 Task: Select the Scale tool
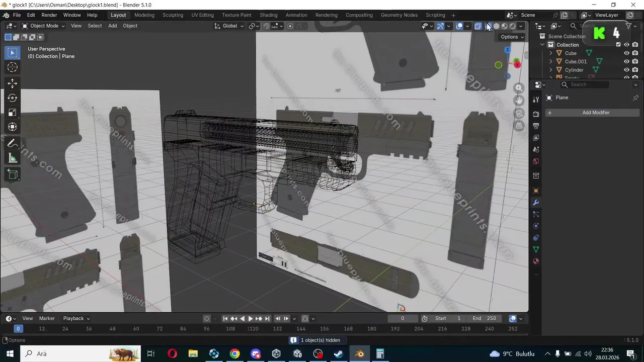(13, 113)
